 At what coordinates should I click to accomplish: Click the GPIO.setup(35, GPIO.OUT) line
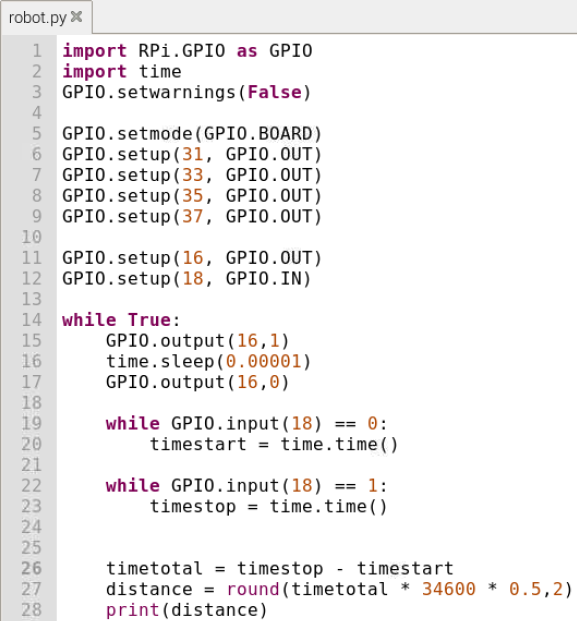tap(192, 196)
